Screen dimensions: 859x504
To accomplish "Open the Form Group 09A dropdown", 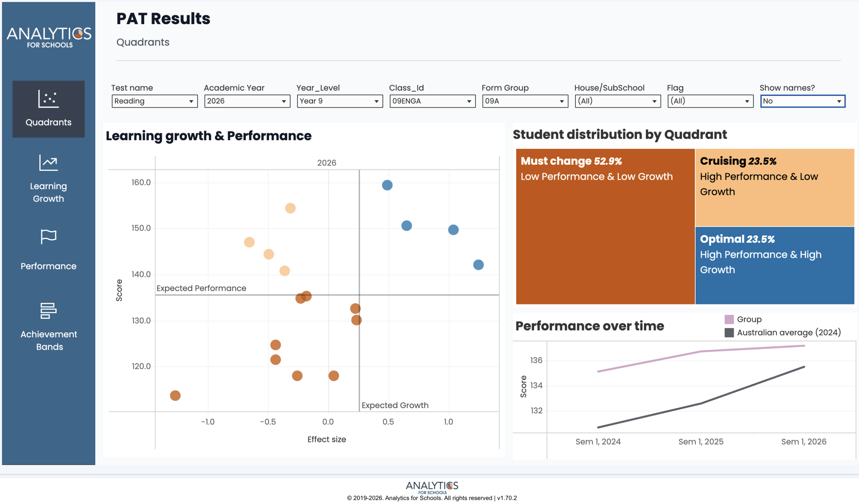I will [x=525, y=101].
